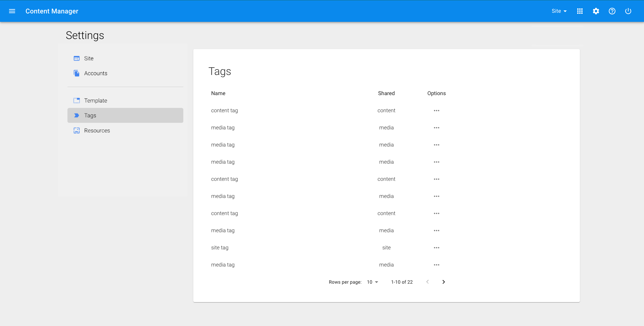
Task: Click the previous page arrow
Action: click(427, 282)
